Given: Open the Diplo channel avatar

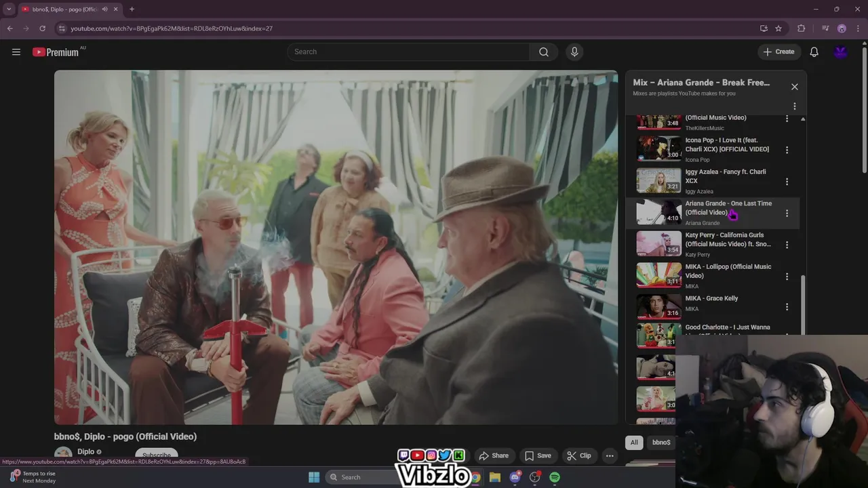Looking at the screenshot, I should click(63, 455).
